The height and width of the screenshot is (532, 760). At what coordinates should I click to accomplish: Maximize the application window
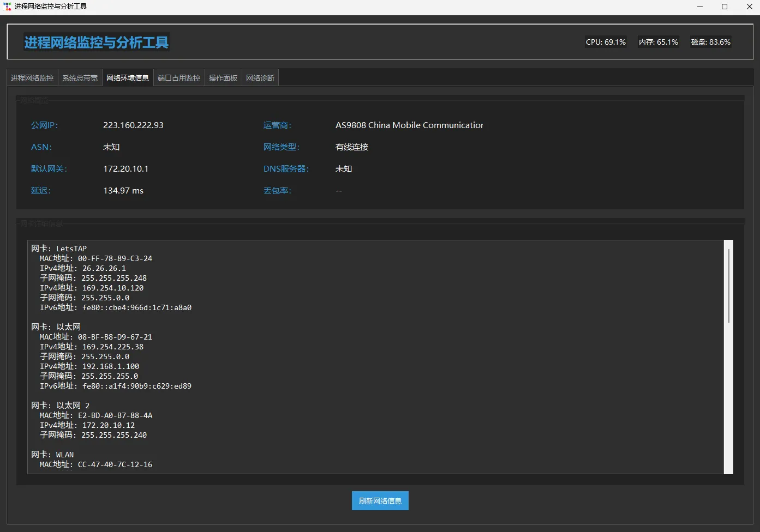click(725, 7)
